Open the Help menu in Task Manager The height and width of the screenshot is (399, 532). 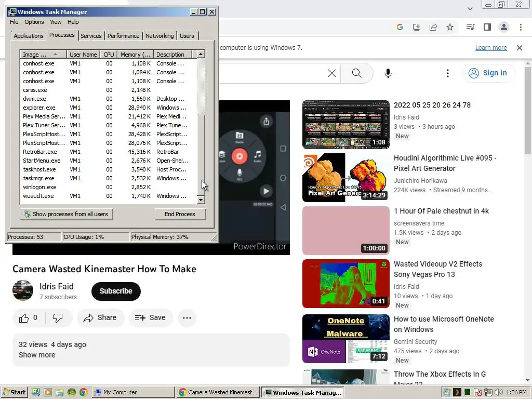tap(73, 22)
